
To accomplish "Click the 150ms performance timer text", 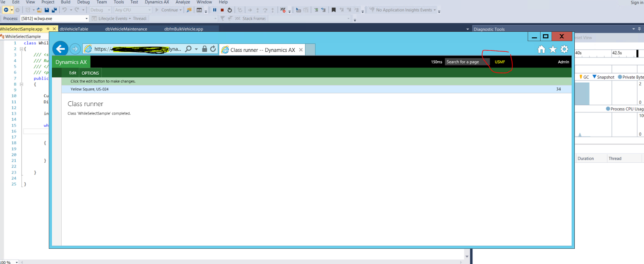I will (x=436, y=62).
